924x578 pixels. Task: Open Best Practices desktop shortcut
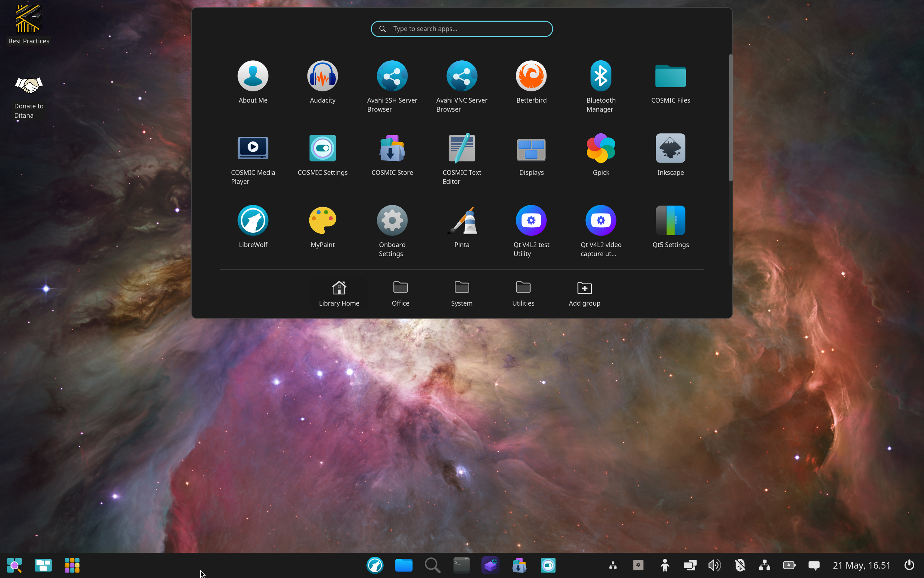tap(29, 25)
